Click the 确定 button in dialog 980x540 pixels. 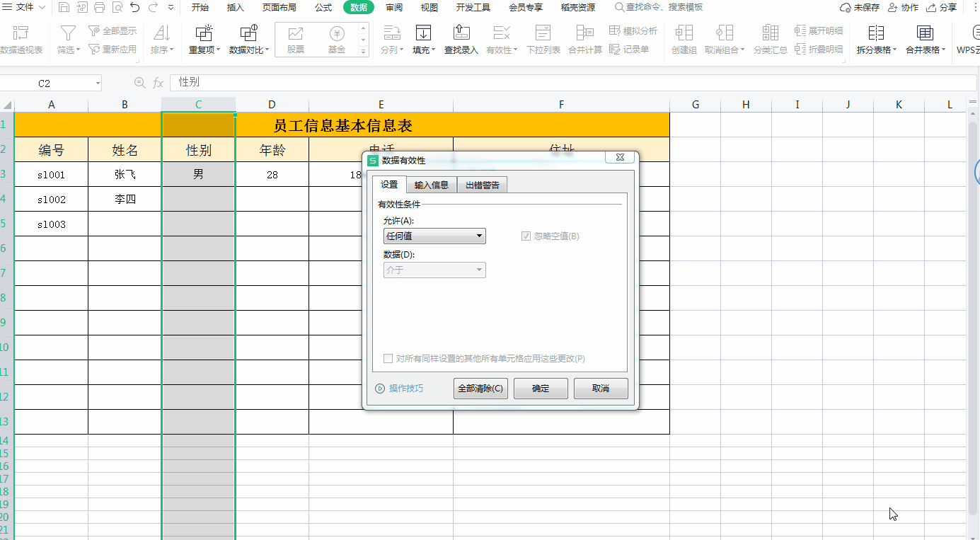coord(541,389)
